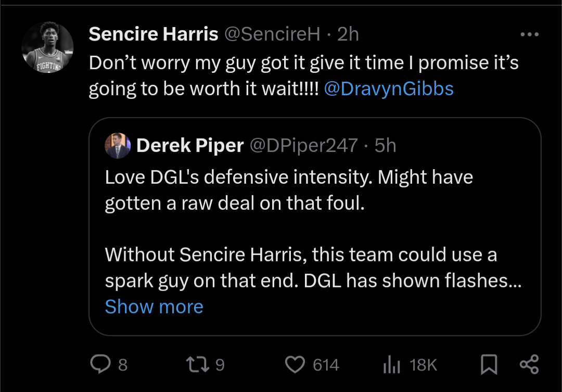Open the three-dot more options menu
This screenshot has height=392, width=562.
pos(530,35)
